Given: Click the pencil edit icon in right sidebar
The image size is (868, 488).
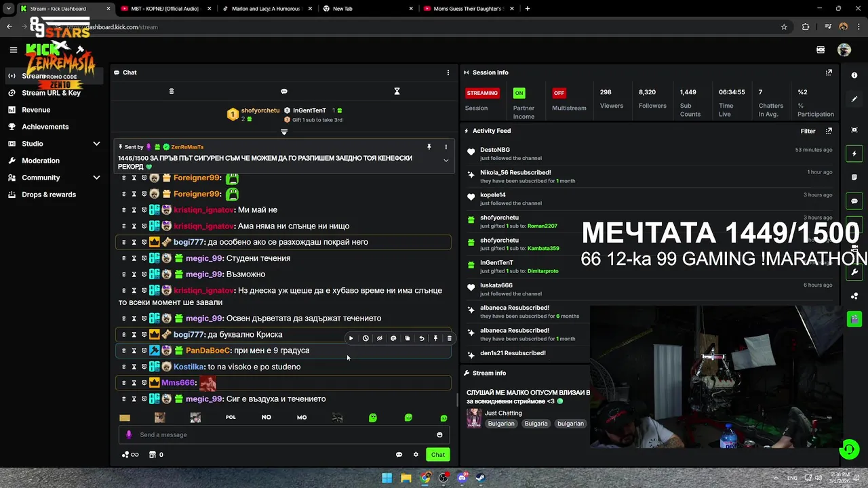Looking at the screenshot, I should pyautogui.click(x=854, y=99).
